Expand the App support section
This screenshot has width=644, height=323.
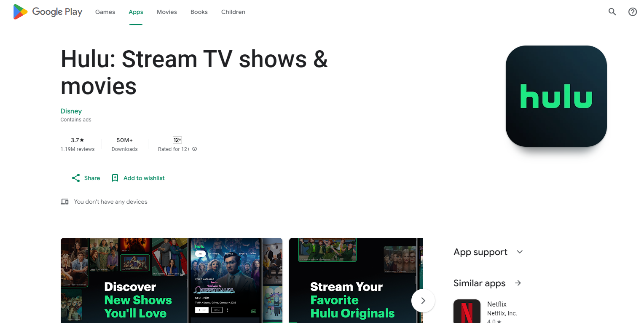point(520,252)
